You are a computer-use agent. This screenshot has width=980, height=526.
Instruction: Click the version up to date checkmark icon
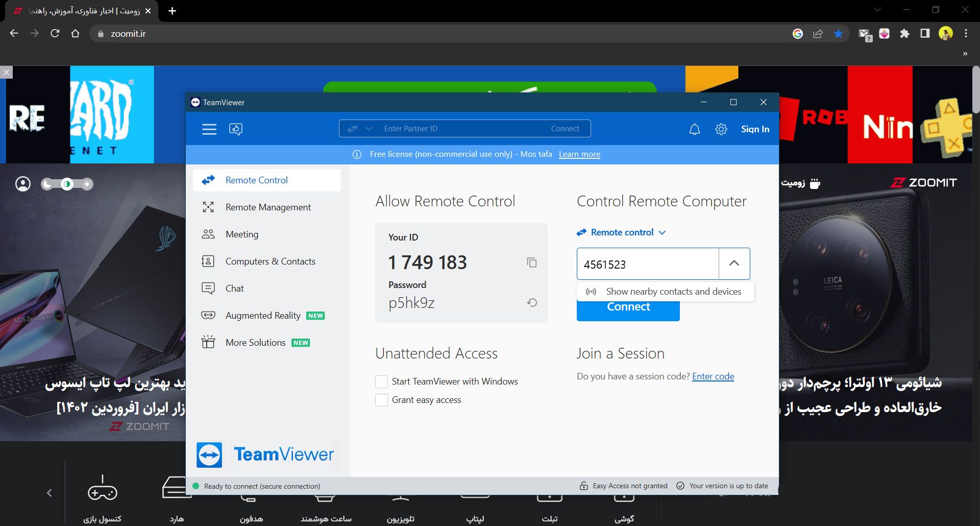[680, 486]
